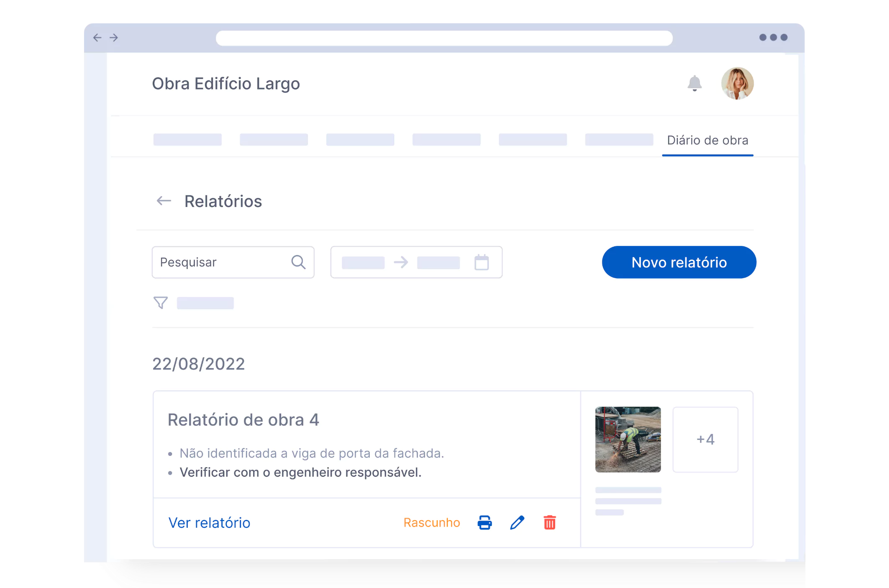Click the browser back navigation arrow

tap(97, 38)
